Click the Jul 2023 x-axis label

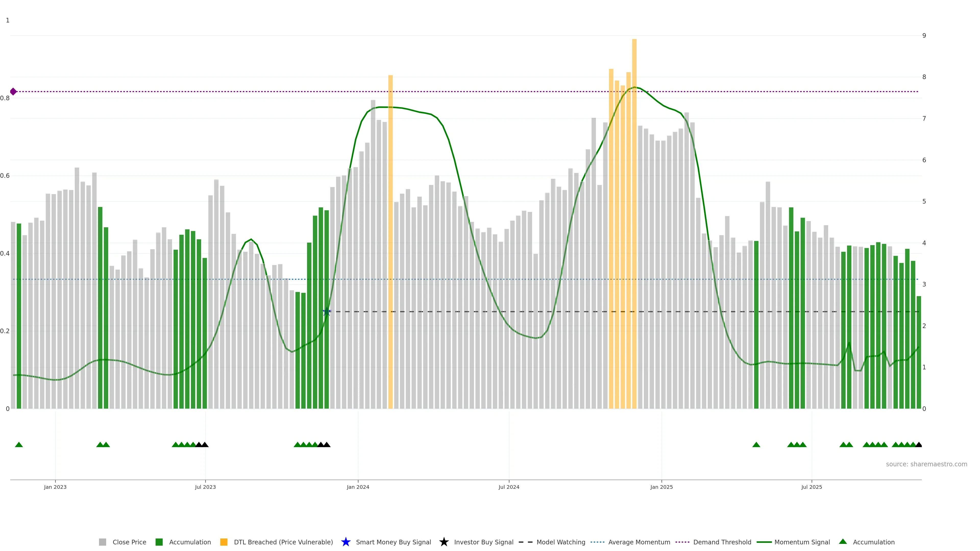(x=205, y=487)
